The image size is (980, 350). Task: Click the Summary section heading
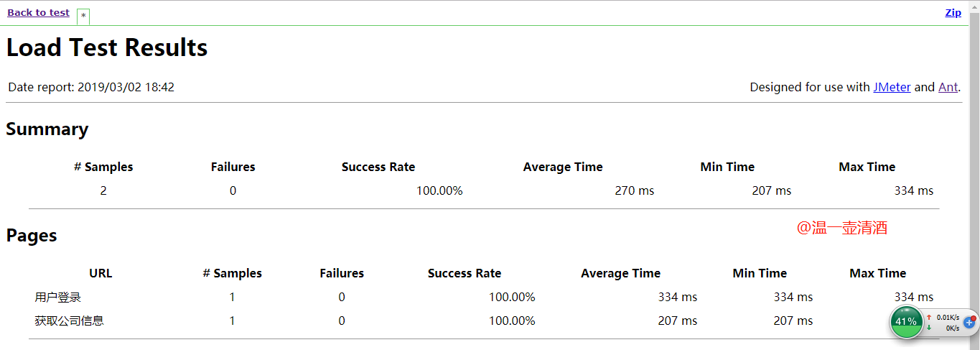point(47,129)
